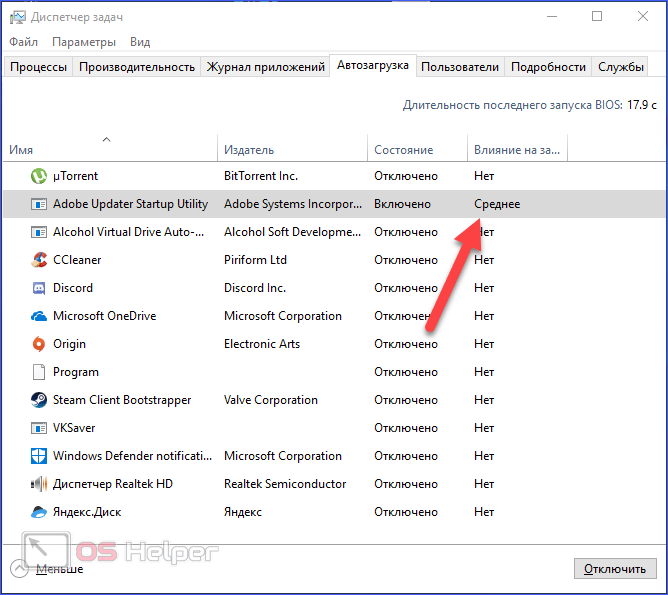Click Яндекс publisher cell
Viewport: 668px width, 595px height.
tap(243, 512)
